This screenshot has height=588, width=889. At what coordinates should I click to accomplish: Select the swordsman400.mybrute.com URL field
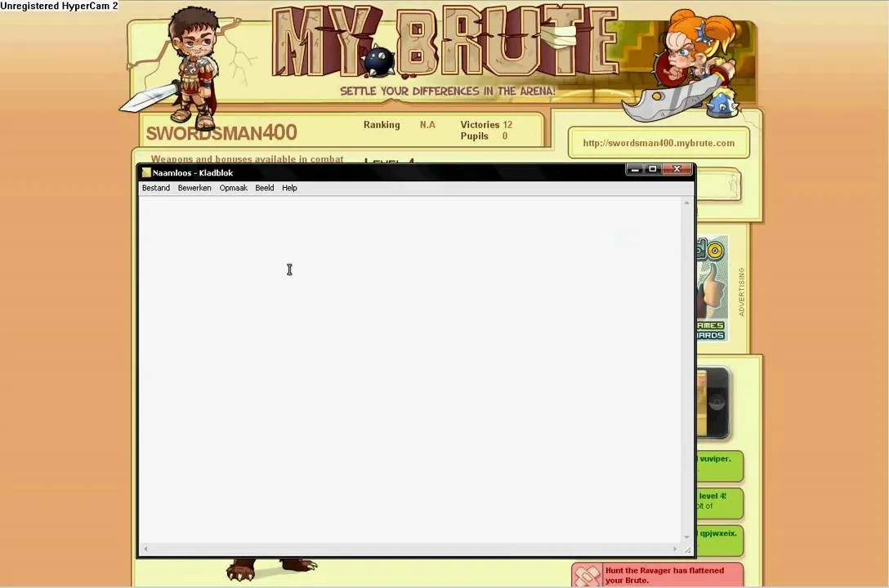point(659,143)
